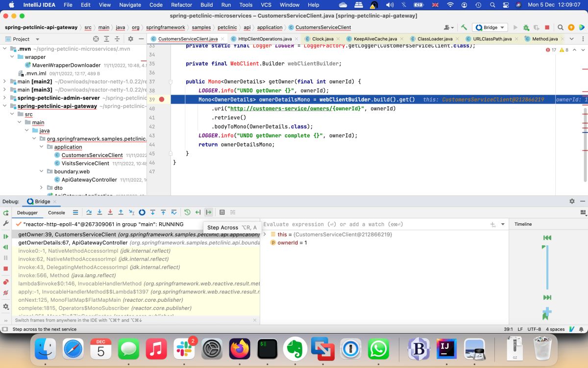
Task: Click the Evaluate expression input field
Action: click(x=375, y=224)
